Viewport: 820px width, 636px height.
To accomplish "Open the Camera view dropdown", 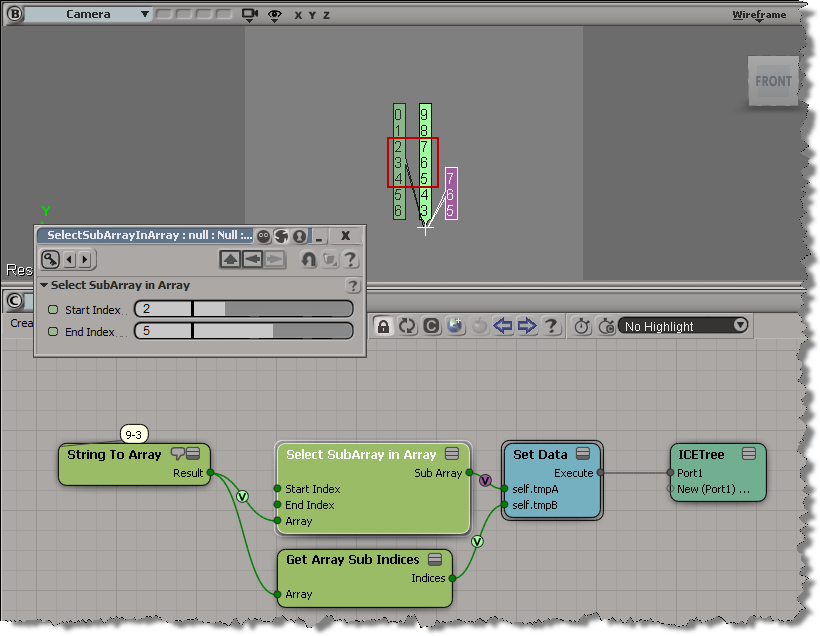I will pyautogui.click(x=145, y=15).
